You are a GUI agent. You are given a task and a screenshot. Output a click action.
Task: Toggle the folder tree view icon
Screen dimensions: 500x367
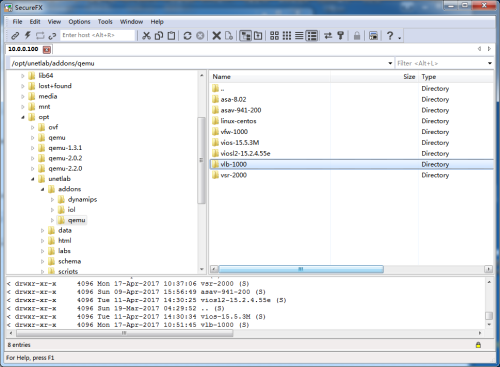pyautogui.click(x=246, y=35)
